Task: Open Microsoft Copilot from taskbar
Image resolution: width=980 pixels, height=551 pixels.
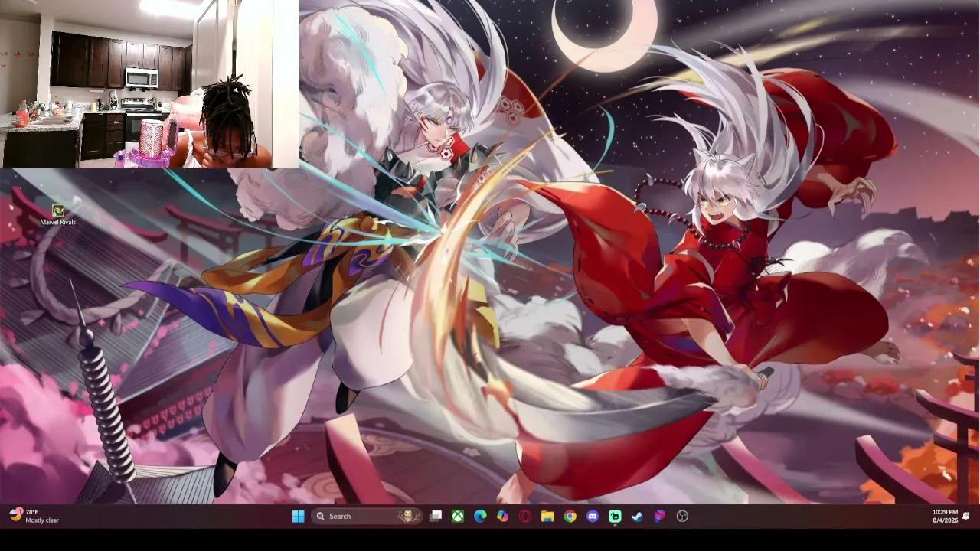Action: click(x=502, y=516)
